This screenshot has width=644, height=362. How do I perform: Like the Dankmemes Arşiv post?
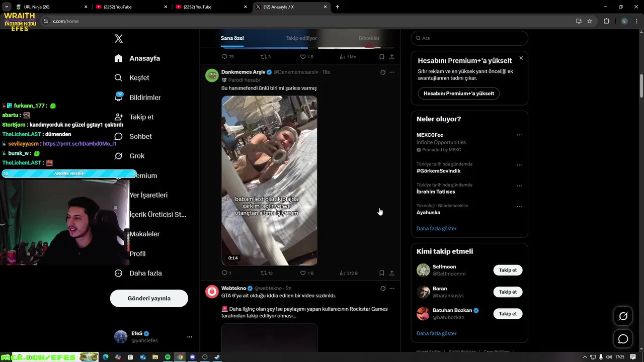306,273
